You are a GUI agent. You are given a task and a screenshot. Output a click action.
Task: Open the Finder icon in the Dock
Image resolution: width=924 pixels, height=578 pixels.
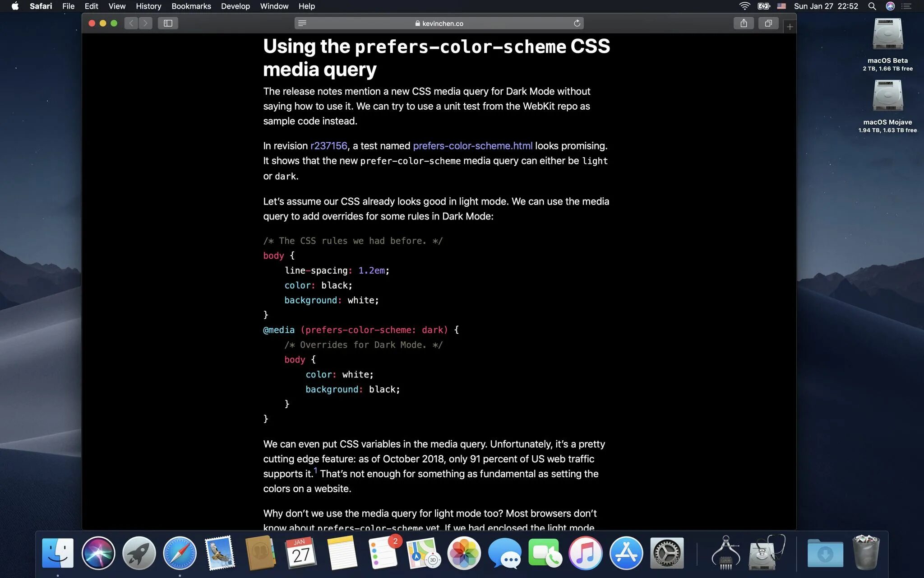pyautogui.click(x=58, y=553)
